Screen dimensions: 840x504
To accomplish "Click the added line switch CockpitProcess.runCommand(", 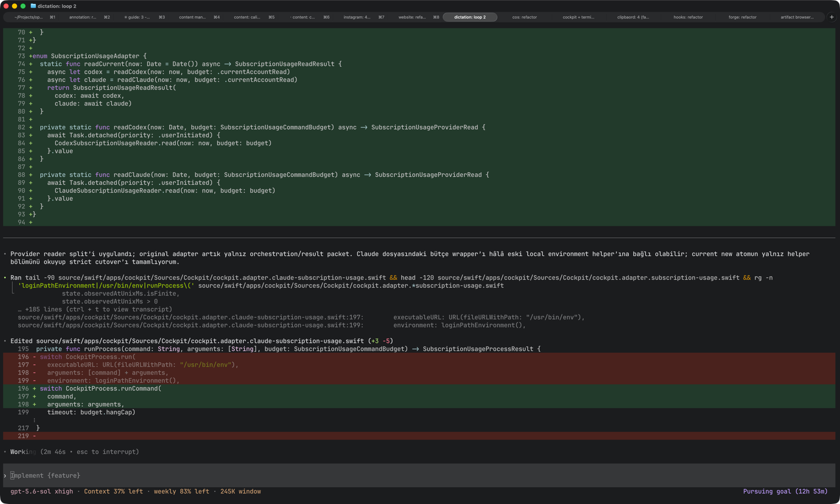I will pos(101,388).
